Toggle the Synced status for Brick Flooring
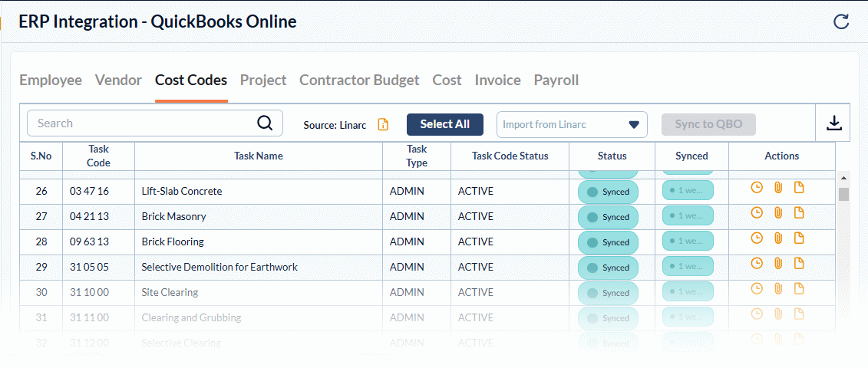Viewport: 868px width, 368px height. pyautogui.click(x=607, y=242)
